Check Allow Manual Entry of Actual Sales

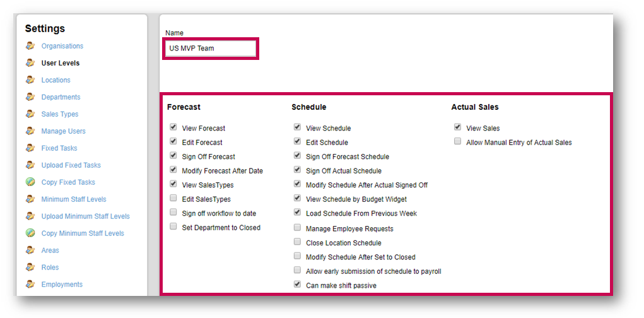pyautogui.click(x=457, y=142)
